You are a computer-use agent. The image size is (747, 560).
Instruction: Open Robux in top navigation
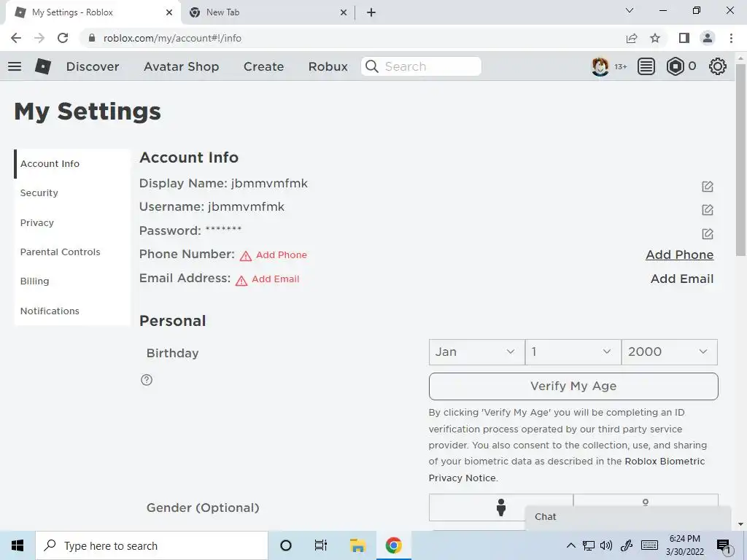(x=328, y=66)
